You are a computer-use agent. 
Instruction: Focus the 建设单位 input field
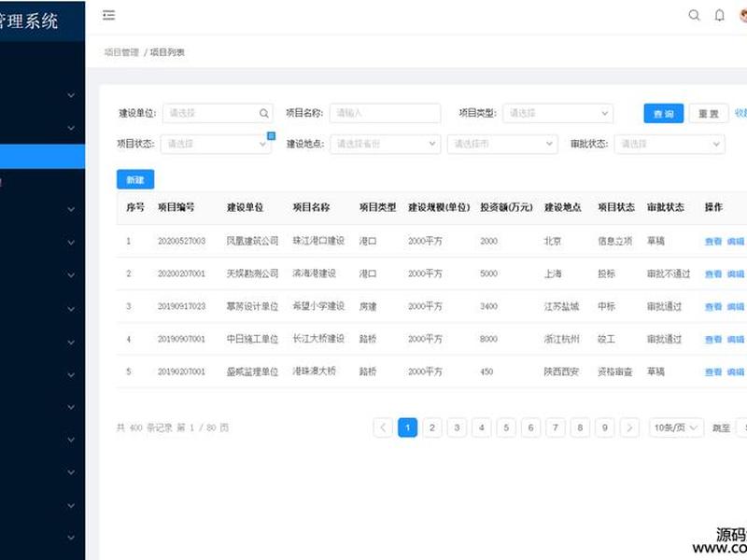218,113
